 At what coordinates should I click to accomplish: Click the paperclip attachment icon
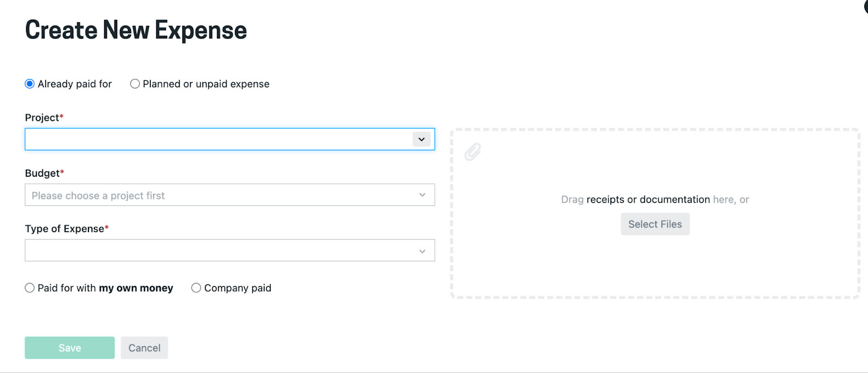click(473, 152)
